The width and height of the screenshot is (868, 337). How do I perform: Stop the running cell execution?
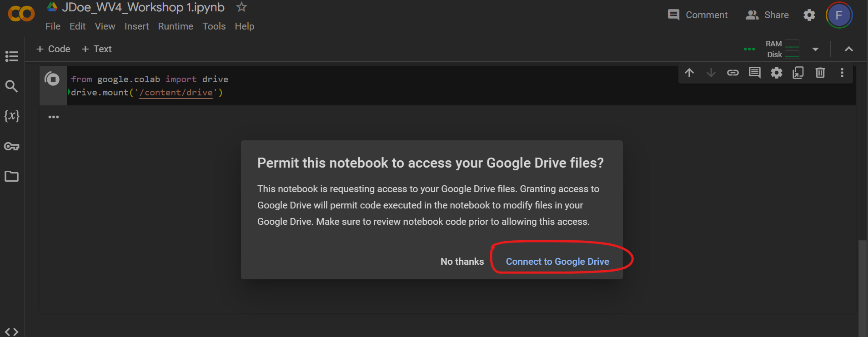click(x=52, y=79)
